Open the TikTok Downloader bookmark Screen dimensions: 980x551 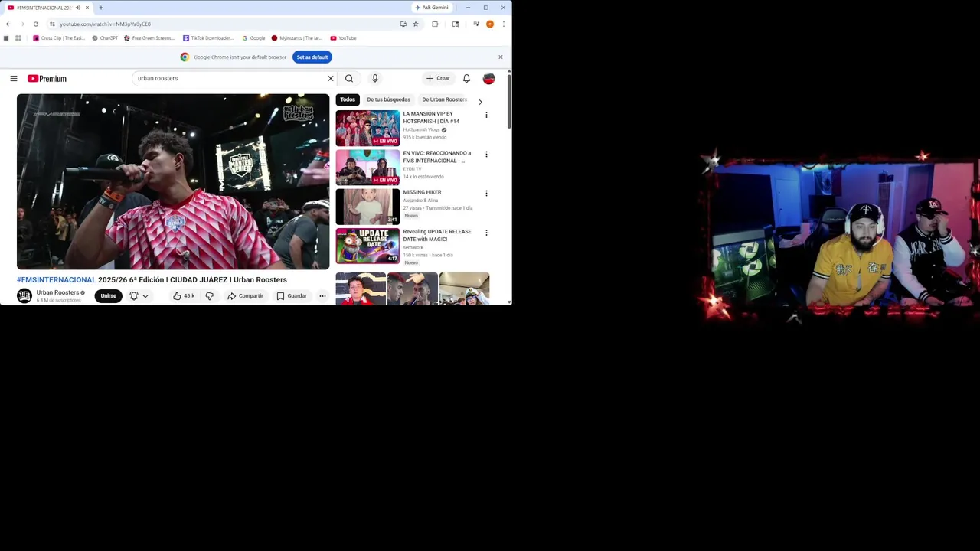click(x=208, y=38)
